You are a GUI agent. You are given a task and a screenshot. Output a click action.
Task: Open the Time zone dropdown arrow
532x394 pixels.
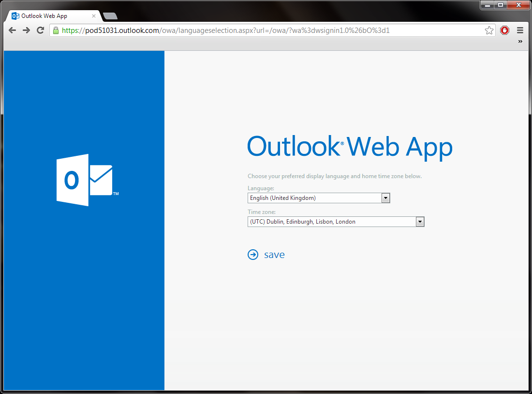click(420, 222)
